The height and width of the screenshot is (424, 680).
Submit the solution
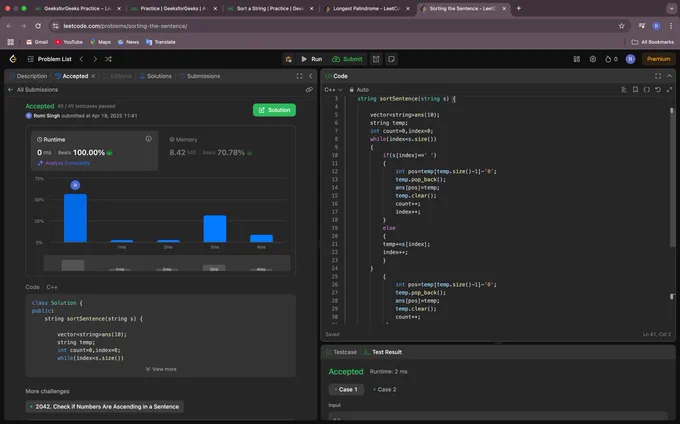pyautogui.click(x=347, y=59)
